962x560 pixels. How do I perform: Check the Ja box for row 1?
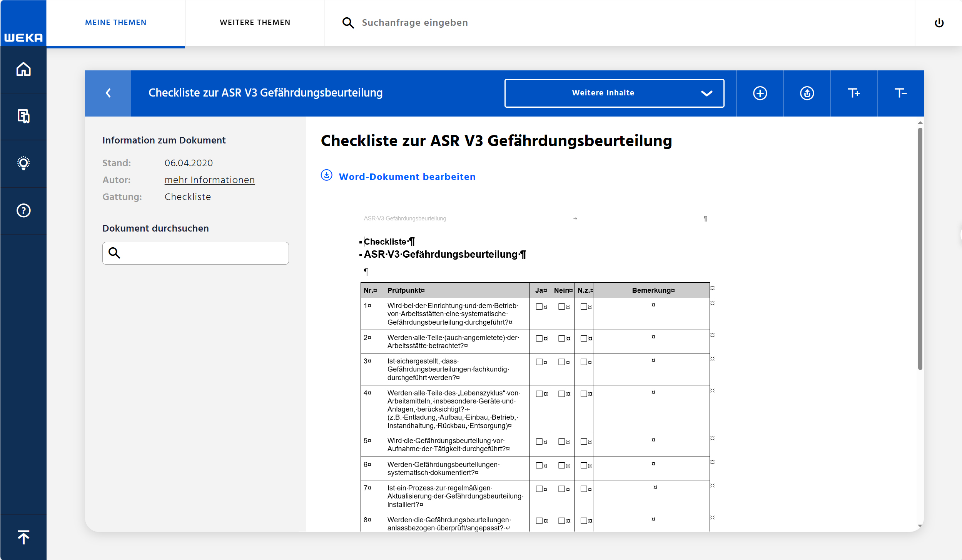(539, 307)
